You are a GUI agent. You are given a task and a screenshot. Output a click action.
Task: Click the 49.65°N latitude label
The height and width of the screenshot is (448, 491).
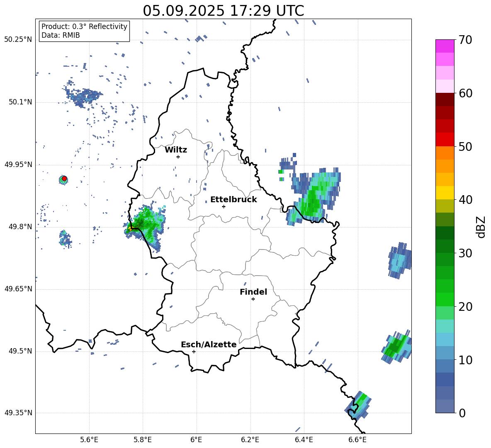click(x=18, y=289)
